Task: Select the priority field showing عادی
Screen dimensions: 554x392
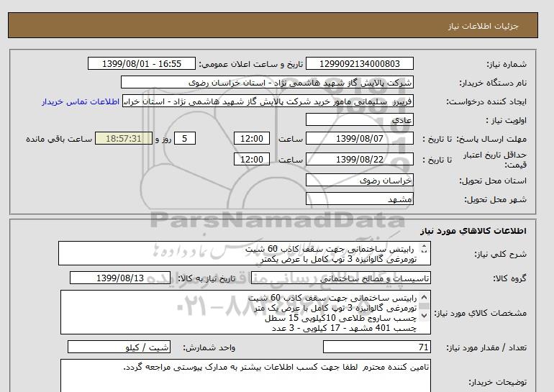Action: (x=360, y=121)
